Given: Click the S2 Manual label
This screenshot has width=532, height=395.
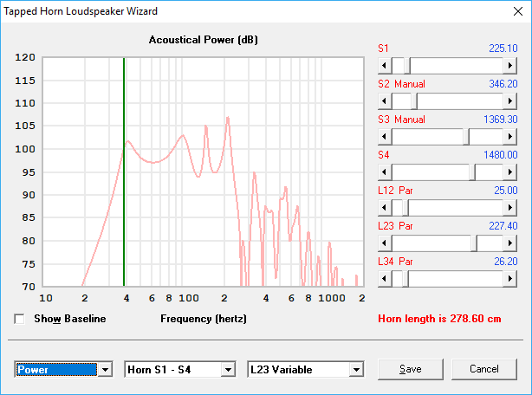Looking at the screenshot, I should (x=402, y=84).
